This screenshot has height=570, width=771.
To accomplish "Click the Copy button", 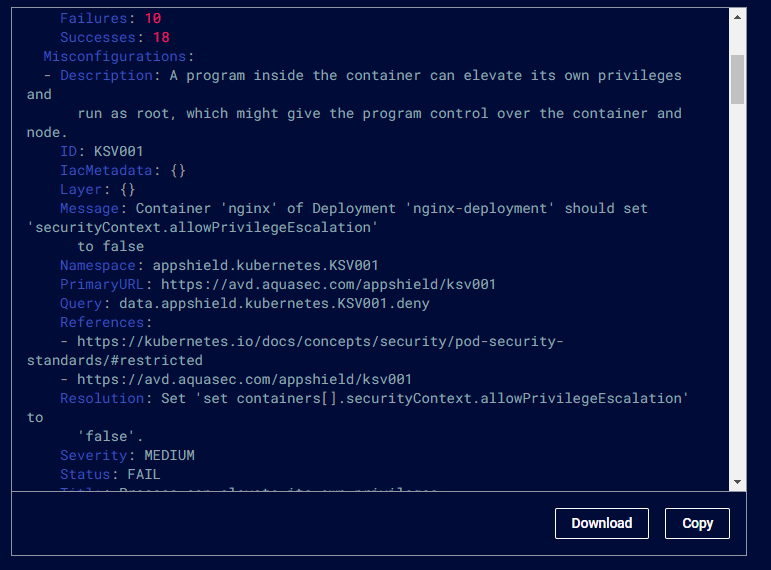I will [x=697, y=523].
